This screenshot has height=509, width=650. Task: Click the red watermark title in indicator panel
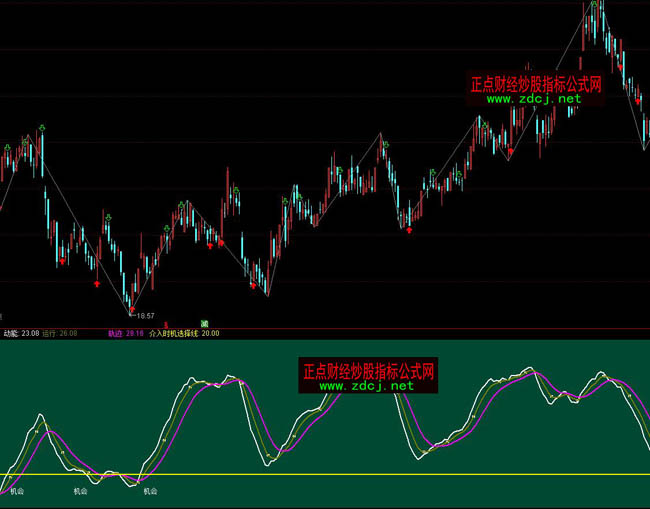pyautogui.click(x=368, y=370)
